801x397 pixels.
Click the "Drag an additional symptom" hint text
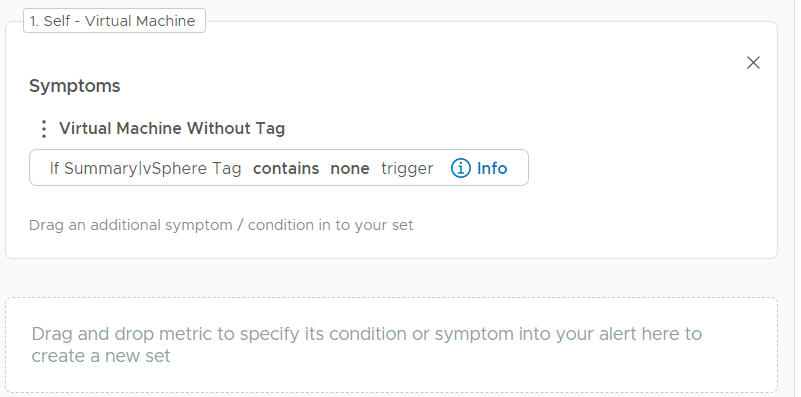(x=221, y=225)
